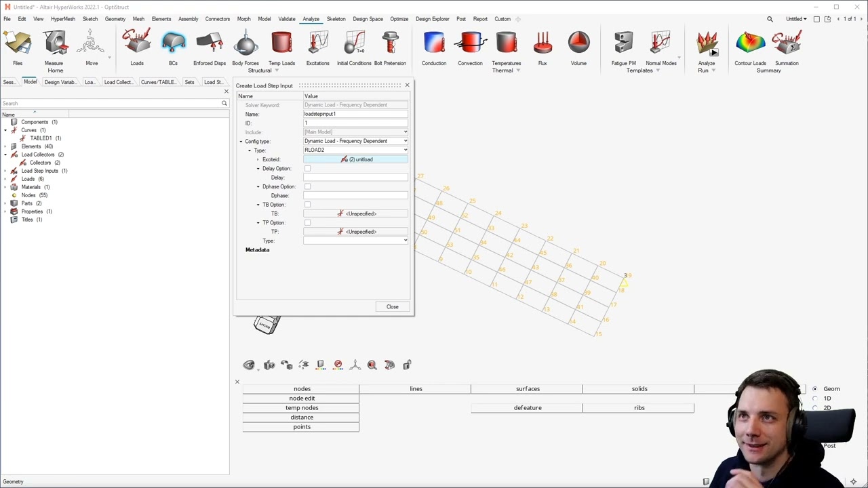Open the Flux tool
Image resolution: width=868 pixels, height=488 pixels.
point(542,49)
